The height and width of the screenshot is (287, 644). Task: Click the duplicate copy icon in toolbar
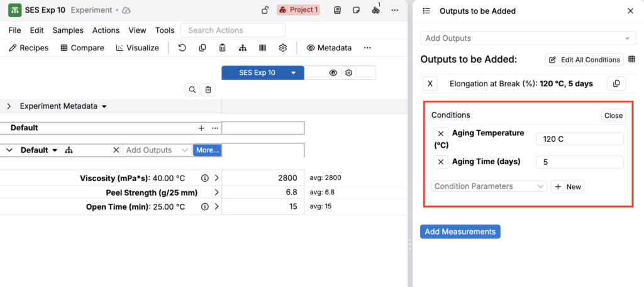coord(202,48)
